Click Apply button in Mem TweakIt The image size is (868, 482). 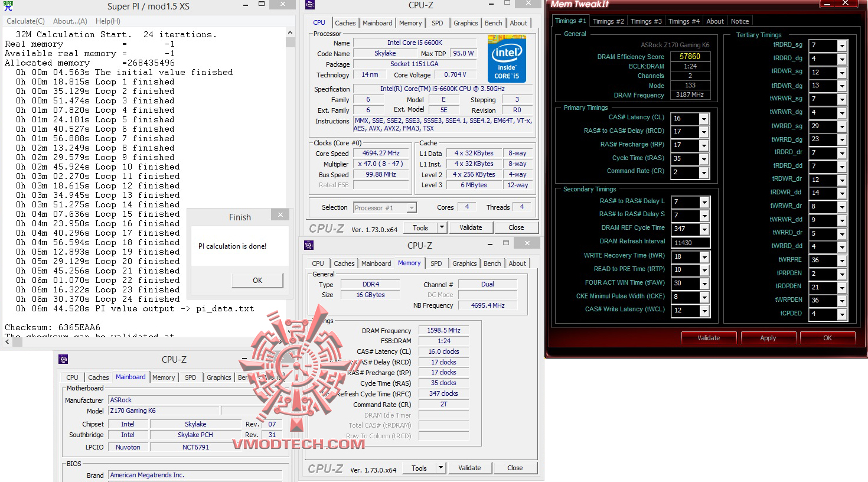(768, 338)
